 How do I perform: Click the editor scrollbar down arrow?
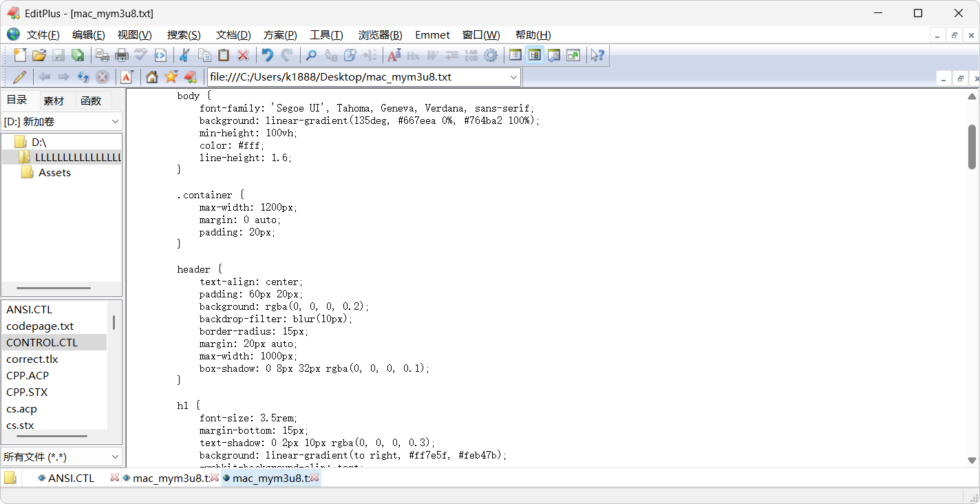tap(972, 461)
